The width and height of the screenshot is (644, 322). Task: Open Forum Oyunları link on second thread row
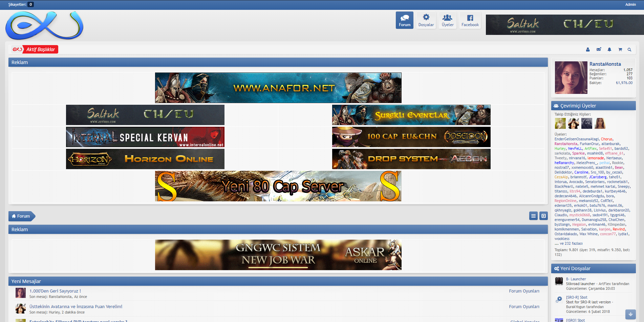pyautogui.click(x=524, y=306)
